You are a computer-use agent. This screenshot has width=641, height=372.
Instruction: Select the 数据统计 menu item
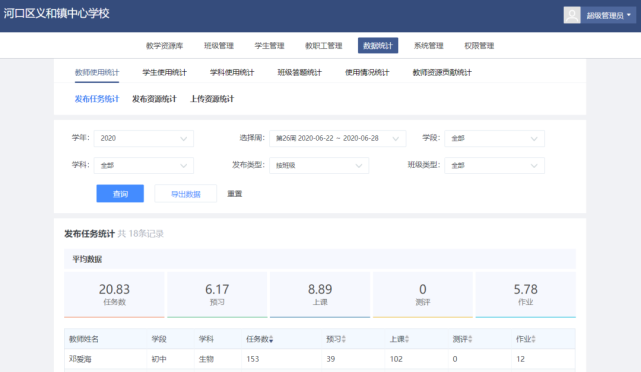point(378,45)
